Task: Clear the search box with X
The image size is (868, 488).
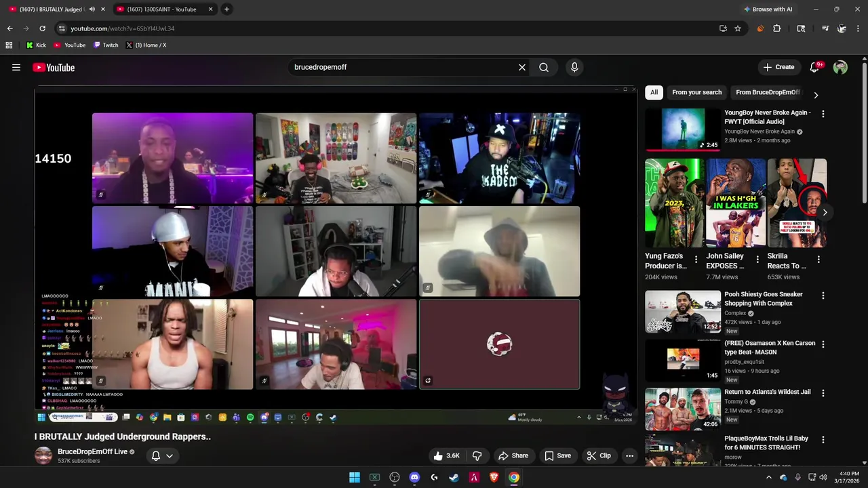Action: [522, 67]
